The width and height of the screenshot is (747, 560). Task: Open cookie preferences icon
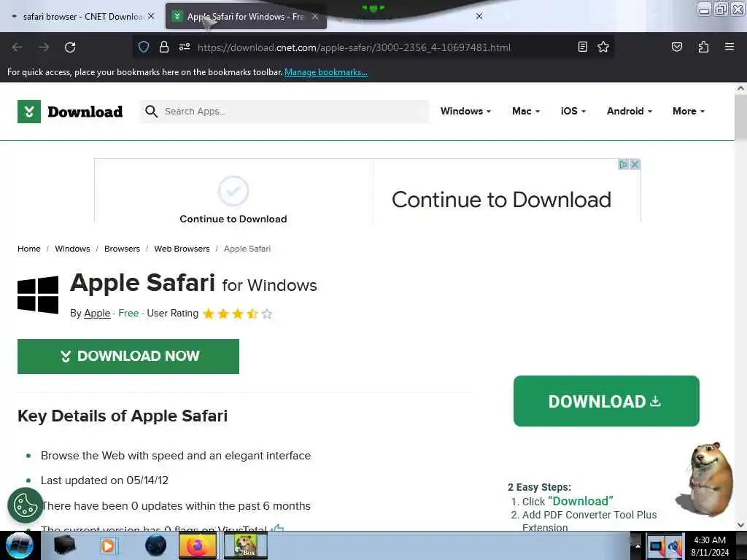tap(26, 505)
